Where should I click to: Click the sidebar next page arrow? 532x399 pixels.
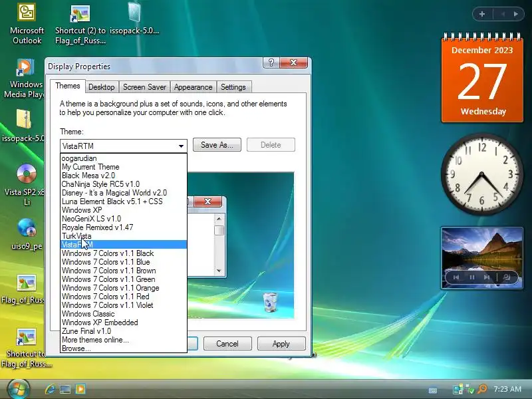[516, 14]
